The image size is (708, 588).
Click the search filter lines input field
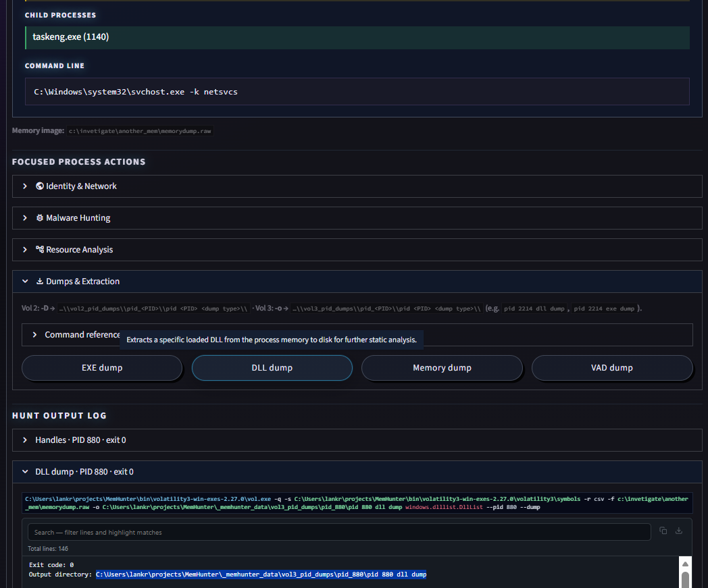point(339,532)
